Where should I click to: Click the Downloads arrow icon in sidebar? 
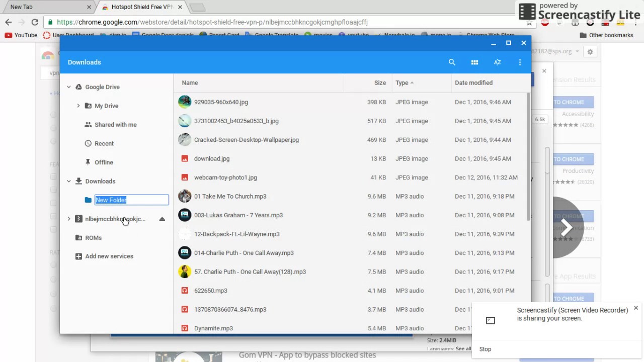click(x=78, y=181)
